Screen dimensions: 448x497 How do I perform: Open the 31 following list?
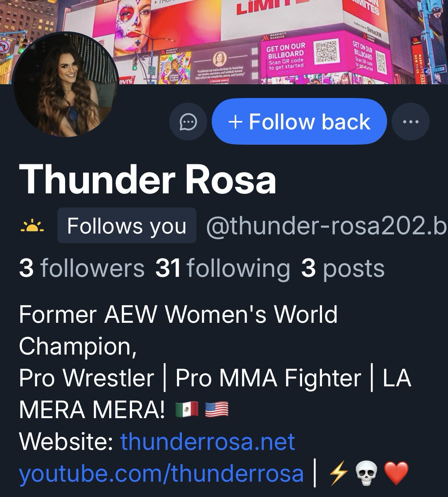(222, 268)
